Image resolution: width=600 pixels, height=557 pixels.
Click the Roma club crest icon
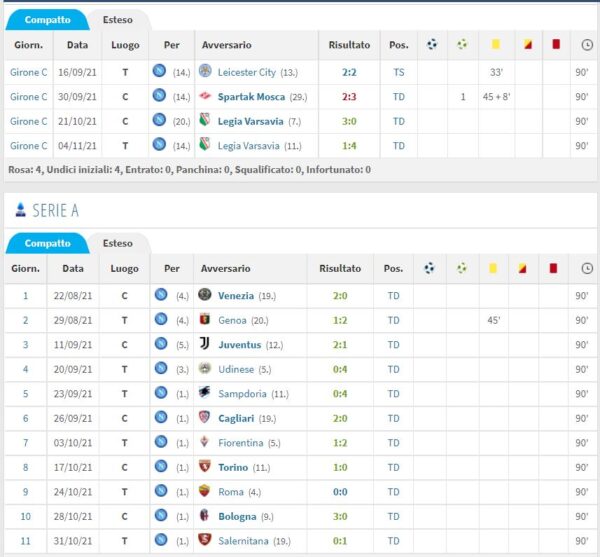tap(205, 491)
